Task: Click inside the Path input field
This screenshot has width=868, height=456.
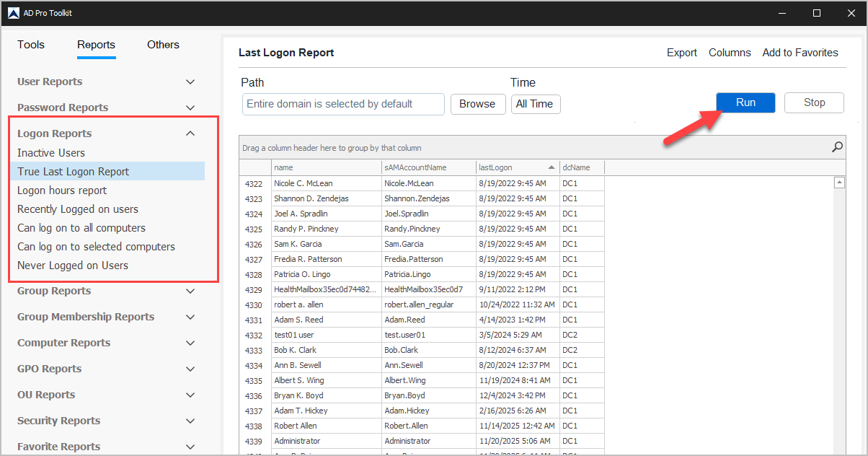Action: [x=343, y=104]
